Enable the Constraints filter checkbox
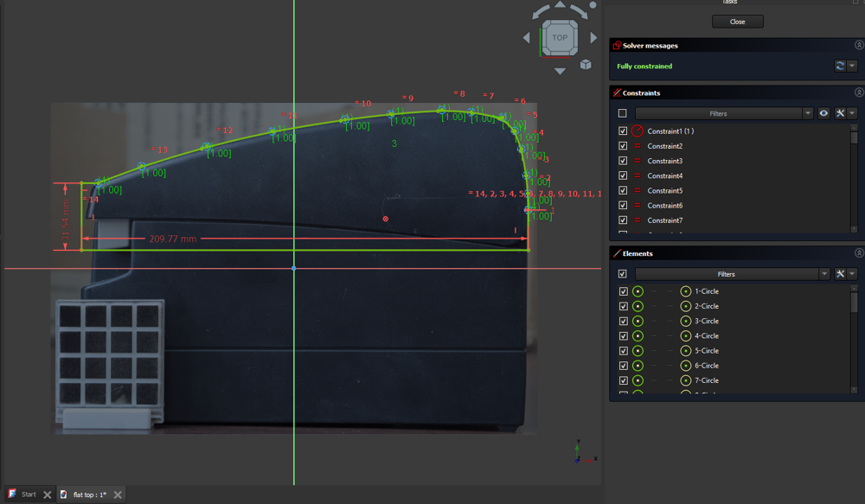Image resolution: width=865 pixels, height=504 pixels. [623, 113]
